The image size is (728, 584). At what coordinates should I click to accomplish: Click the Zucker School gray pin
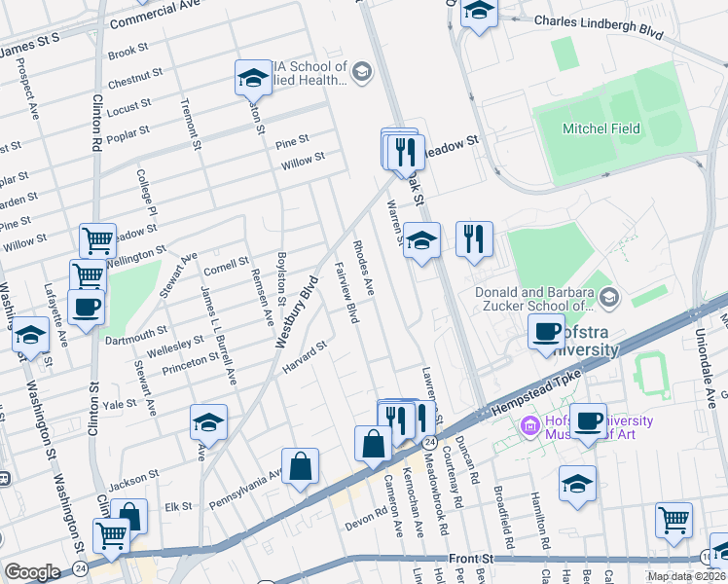point(609,299)
